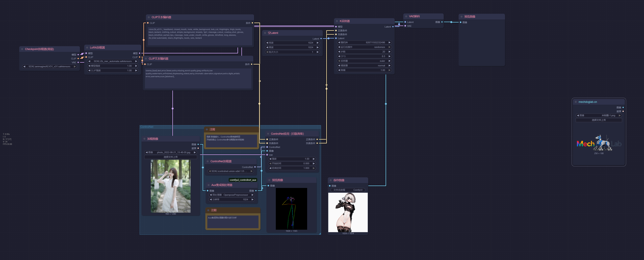The width and height of the screenshot is (644, 260).
Task: Click left arrow of 高度 height widget
Action: pyautogui.click(x=267, y=47)
